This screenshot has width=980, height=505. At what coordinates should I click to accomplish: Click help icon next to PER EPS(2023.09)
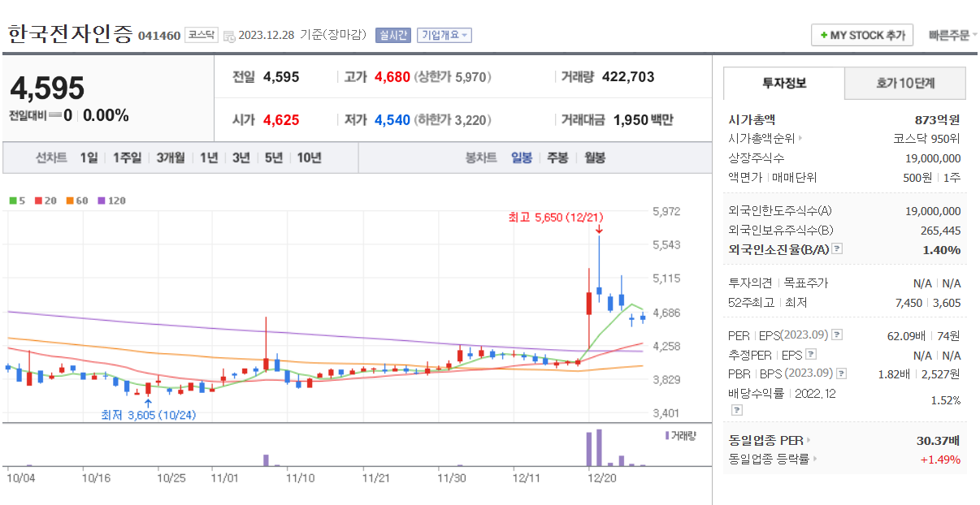pyautogui.click(x=837, y=335)
